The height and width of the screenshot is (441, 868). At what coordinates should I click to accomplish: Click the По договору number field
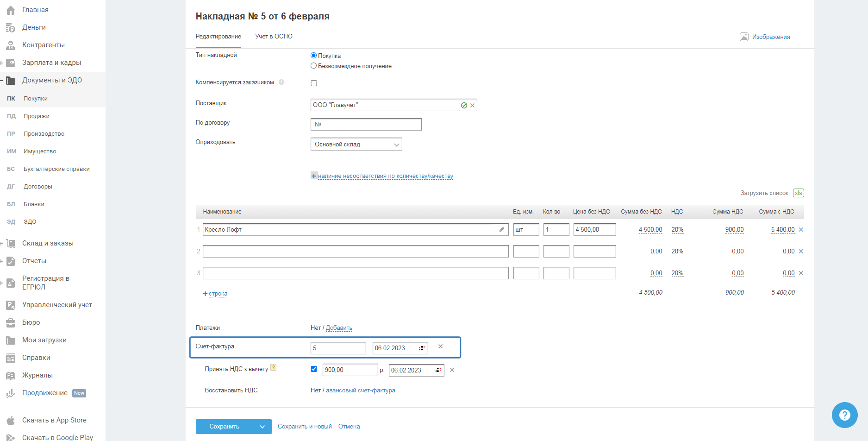pos(366,124)
